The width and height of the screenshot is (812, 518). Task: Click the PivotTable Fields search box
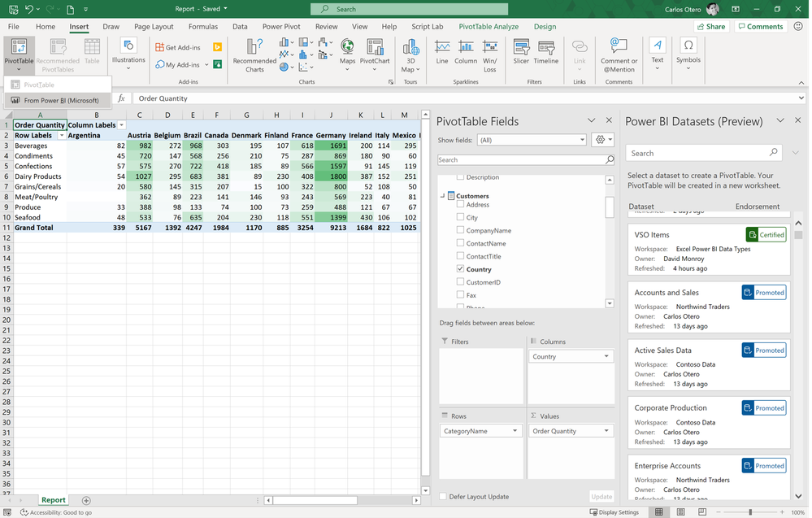[526, 159]
